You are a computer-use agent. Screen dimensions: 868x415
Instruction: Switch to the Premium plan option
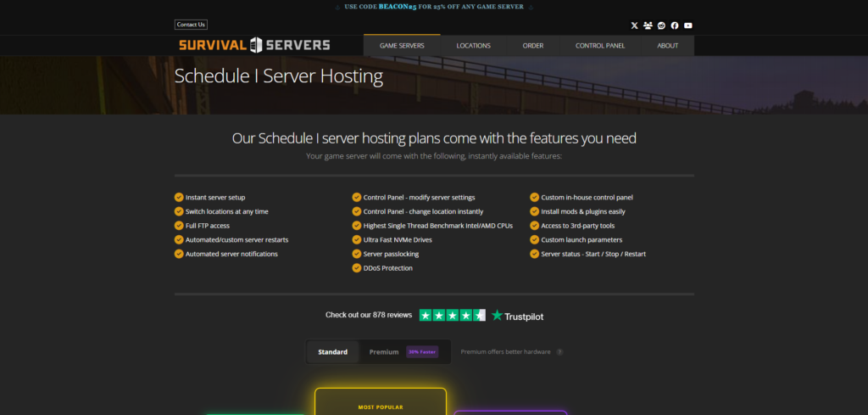point(384,352)
